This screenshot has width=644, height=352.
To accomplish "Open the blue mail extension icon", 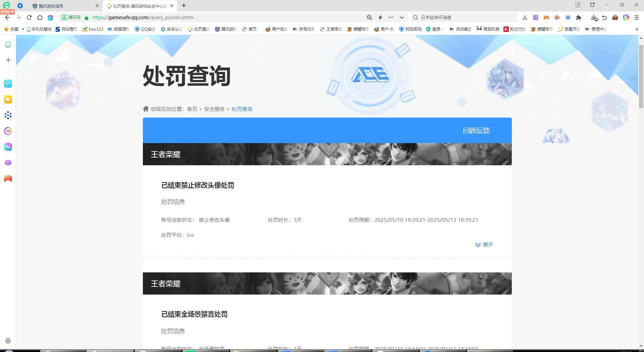I will pos(568,17).
